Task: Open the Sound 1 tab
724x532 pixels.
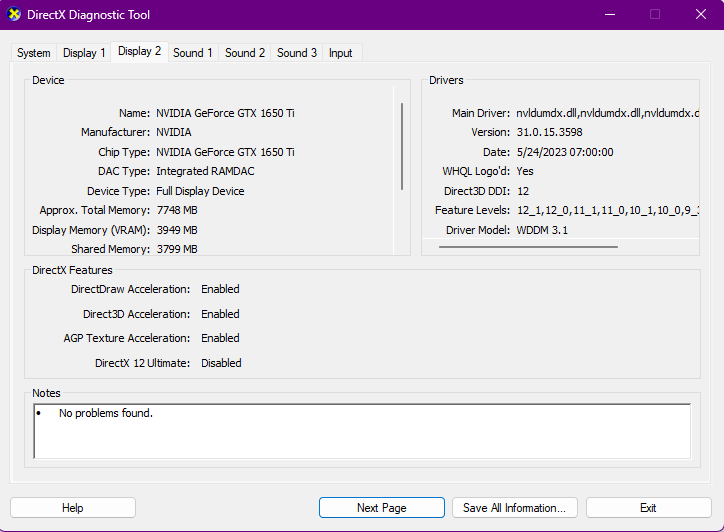Action: click(x=193, y=53)
